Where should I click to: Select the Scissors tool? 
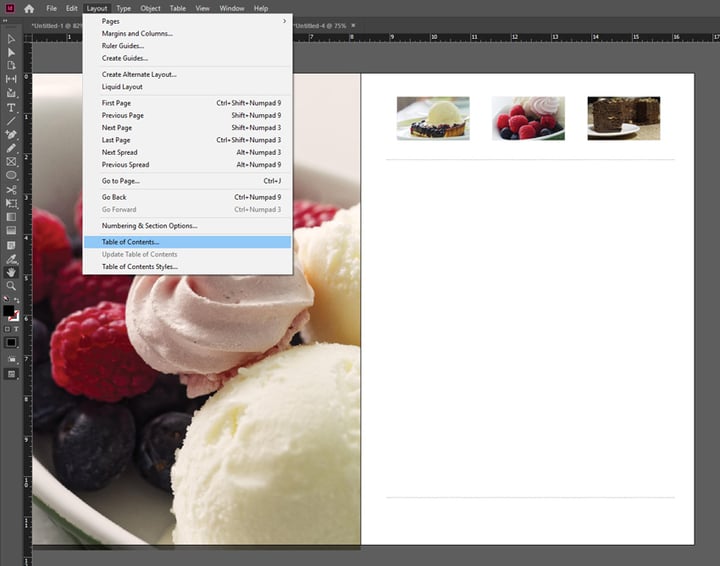pos(11,190)
